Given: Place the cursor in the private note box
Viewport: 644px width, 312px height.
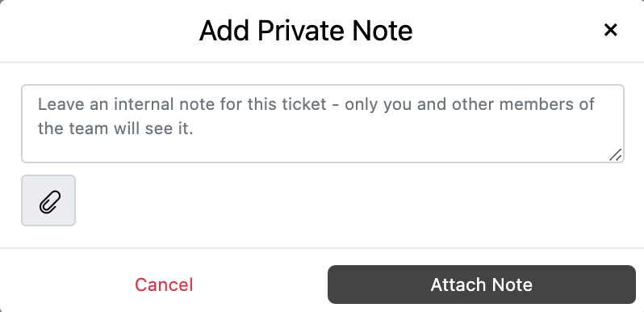Looking at the screenshot, I should [323, 124].
